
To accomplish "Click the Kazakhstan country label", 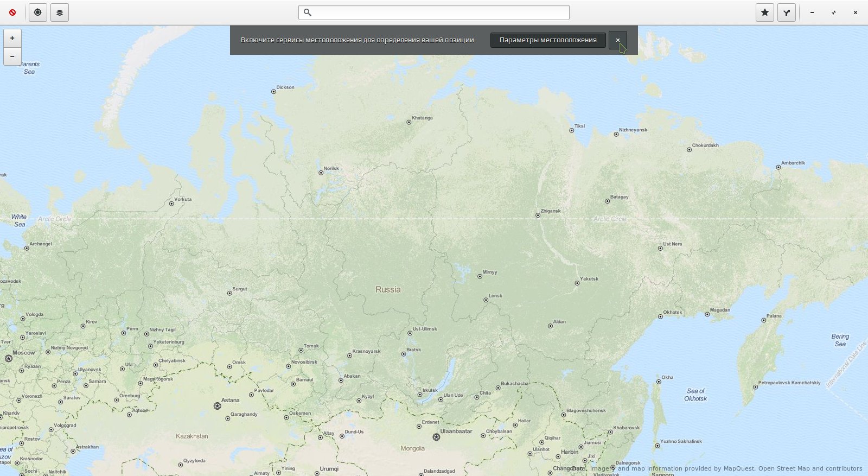I will tap(192, 436).
